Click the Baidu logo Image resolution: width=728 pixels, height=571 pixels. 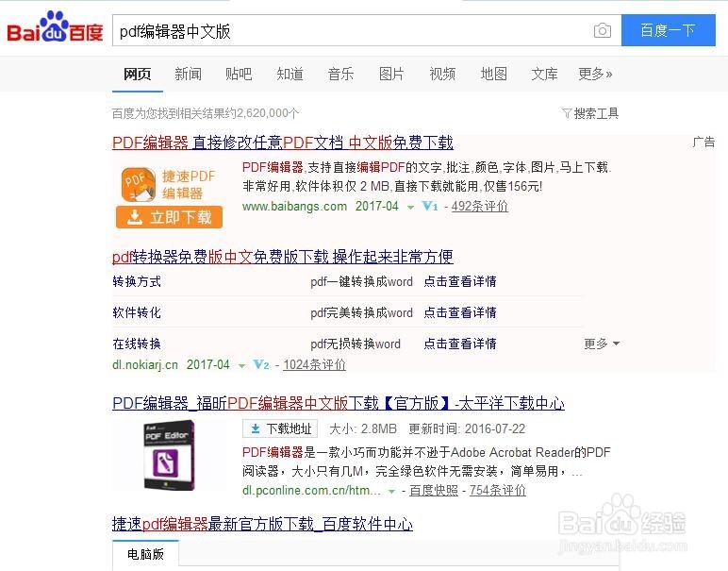(x=55, y=27)
